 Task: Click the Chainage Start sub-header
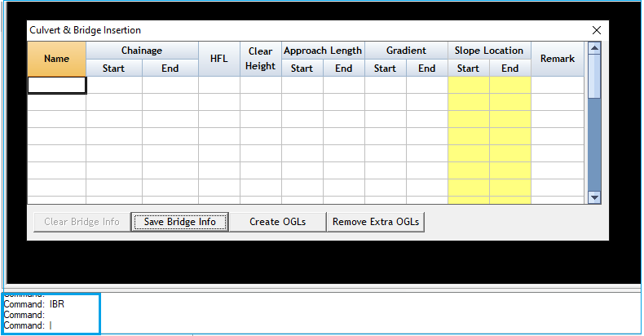point(113,69)
